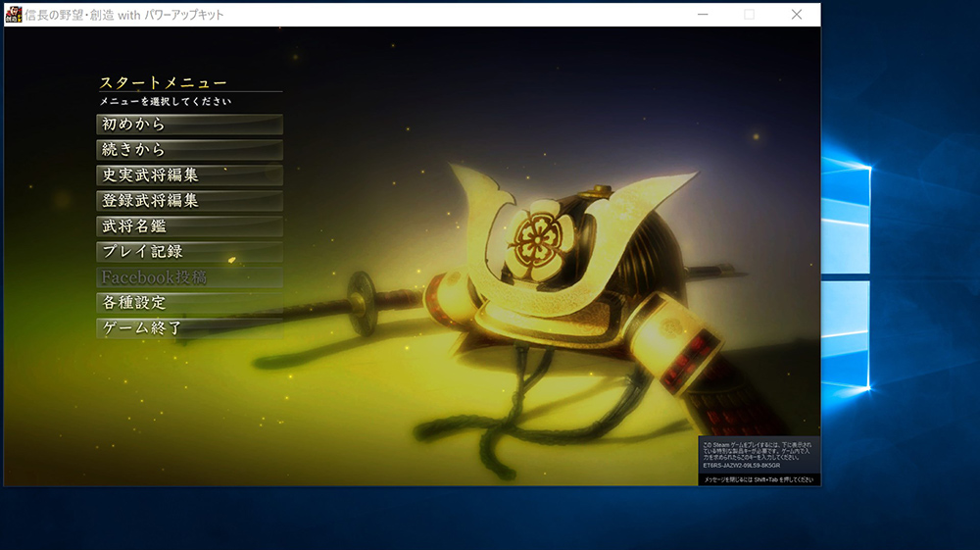
Task: Click the game icon in title bar
Action: pos(13,15)
